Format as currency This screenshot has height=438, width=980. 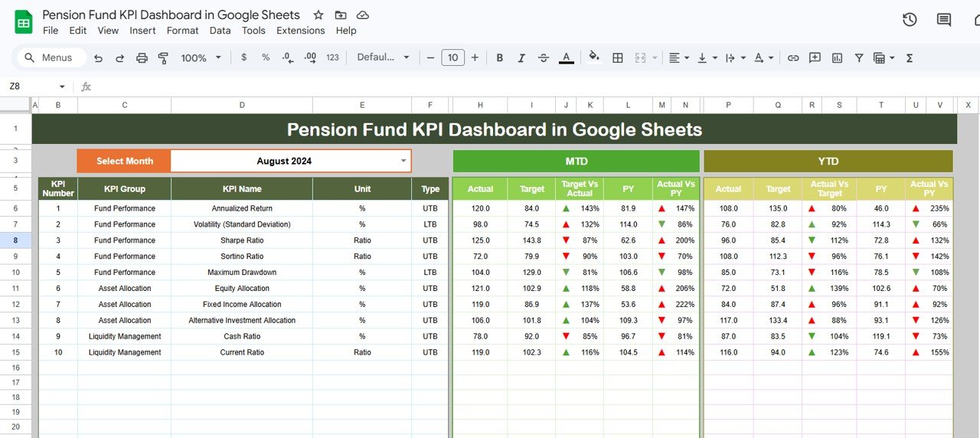pos(243,57)
